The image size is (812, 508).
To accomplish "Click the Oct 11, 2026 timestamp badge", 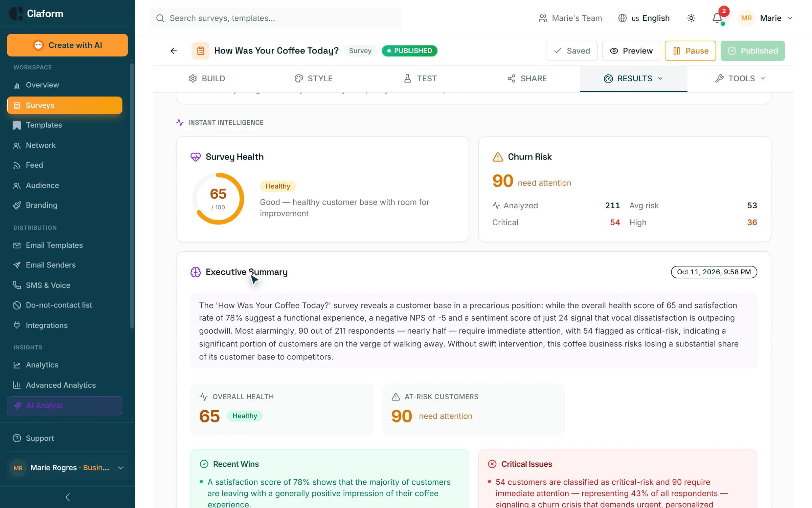I will point(714,272).
